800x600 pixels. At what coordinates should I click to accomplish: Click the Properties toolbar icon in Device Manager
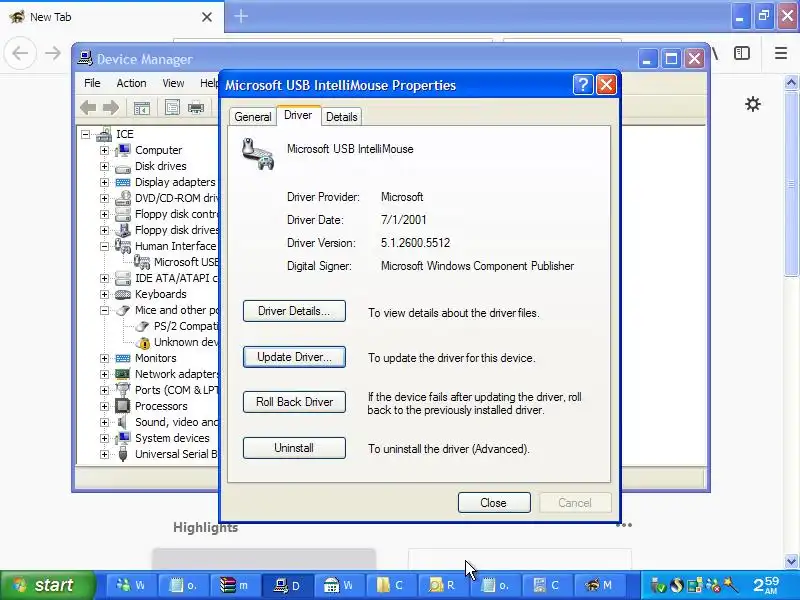[x=172, y=108]
